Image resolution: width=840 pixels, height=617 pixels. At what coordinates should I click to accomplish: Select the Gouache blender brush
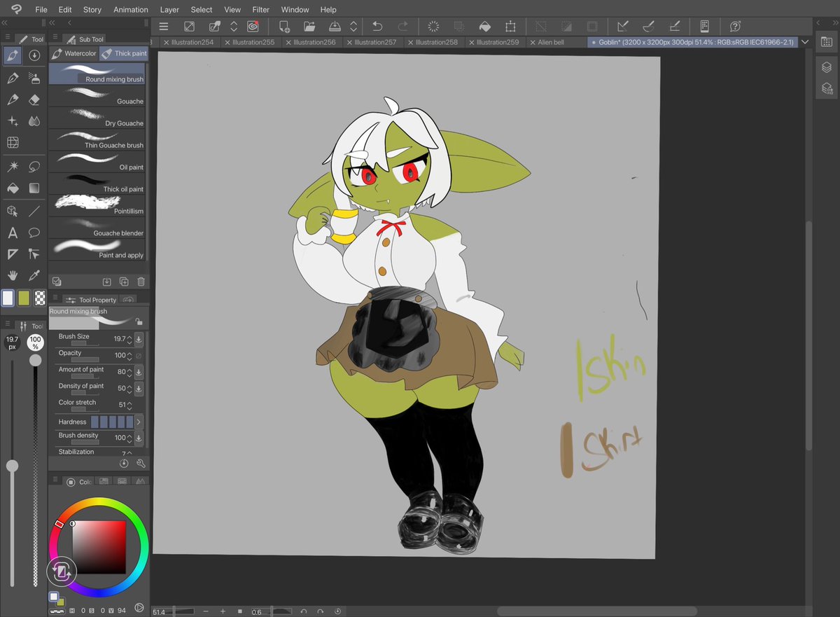97,228
